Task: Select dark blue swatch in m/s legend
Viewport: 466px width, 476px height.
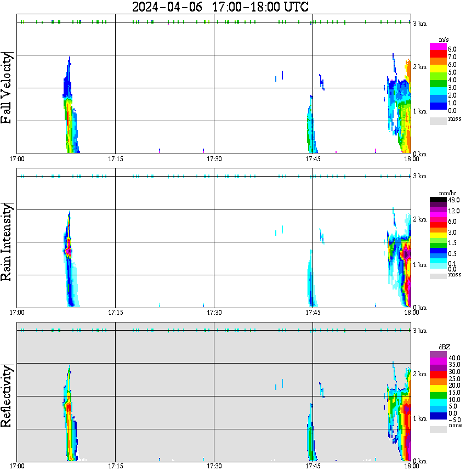Action: tap(438, 106)
